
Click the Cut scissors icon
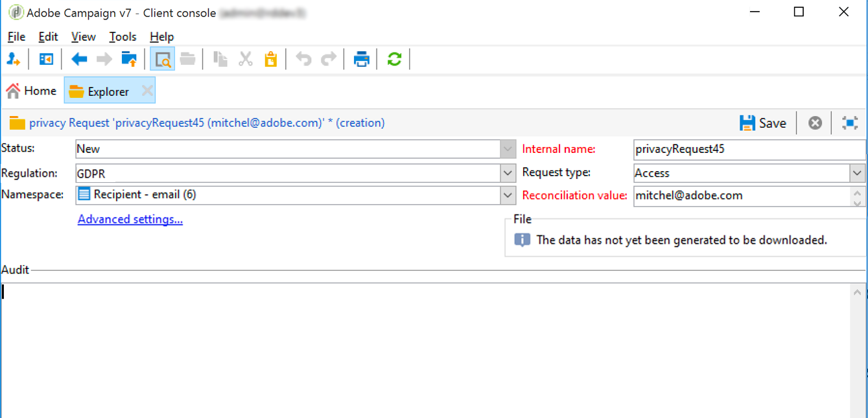click(x=246, y=60)
